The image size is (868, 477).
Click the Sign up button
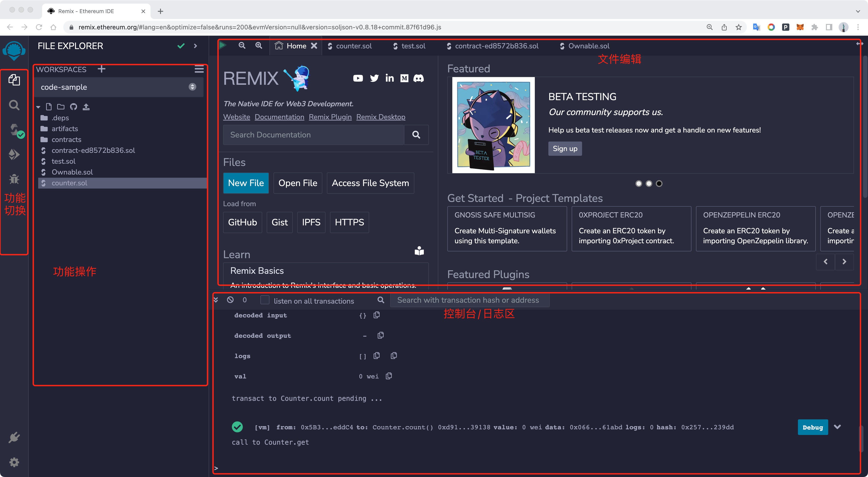click(x=565, y=149)
